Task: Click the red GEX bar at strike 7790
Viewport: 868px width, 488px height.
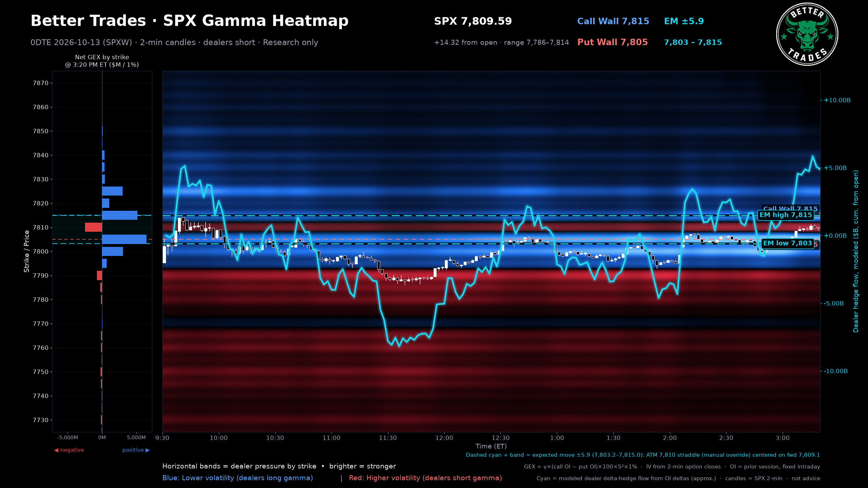Action: (x=99, y=275)
